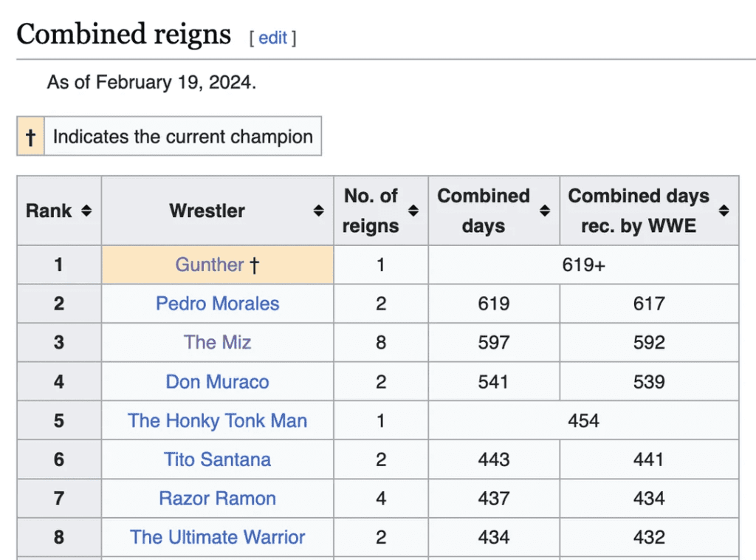Open the Gunther wrestler link
756x560 pixels.
(x=209, y=264)
